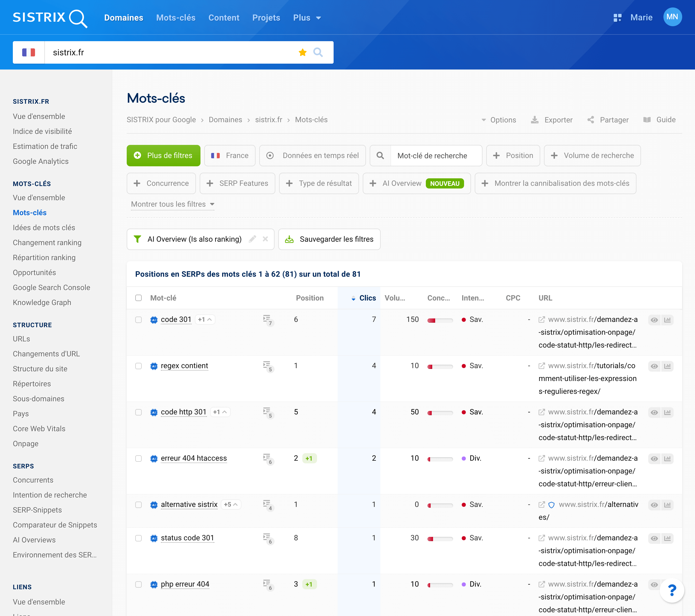Click the competition bar for alternative sistrix
The image size is (695, 616).
pos(440,506)
